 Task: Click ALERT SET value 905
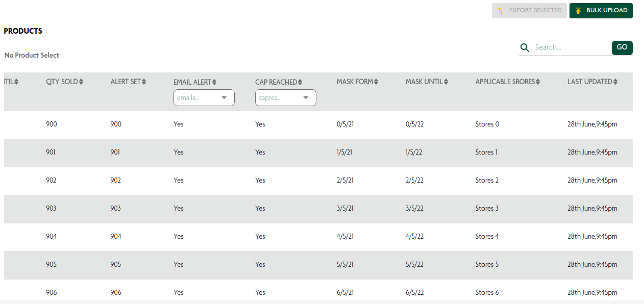tap(116, 264)
